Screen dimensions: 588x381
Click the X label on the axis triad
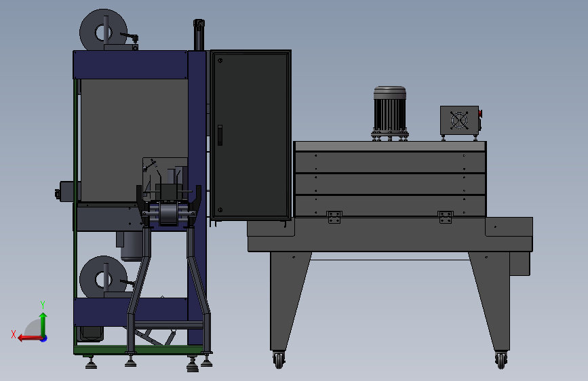(14, 334)
